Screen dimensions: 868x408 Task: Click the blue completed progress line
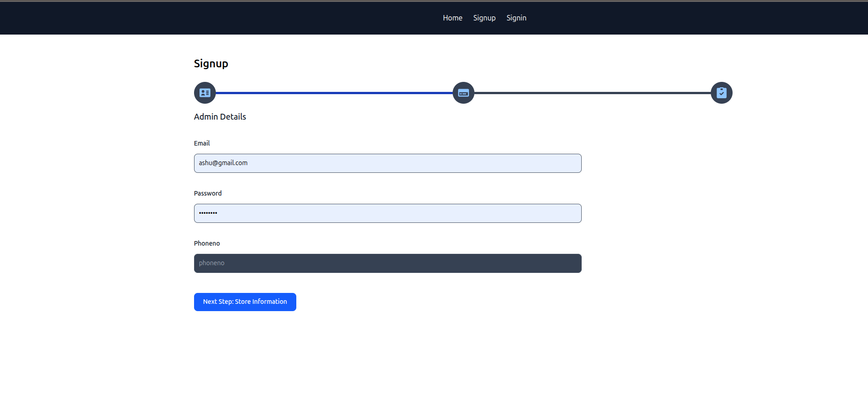[x=334, y=93]
